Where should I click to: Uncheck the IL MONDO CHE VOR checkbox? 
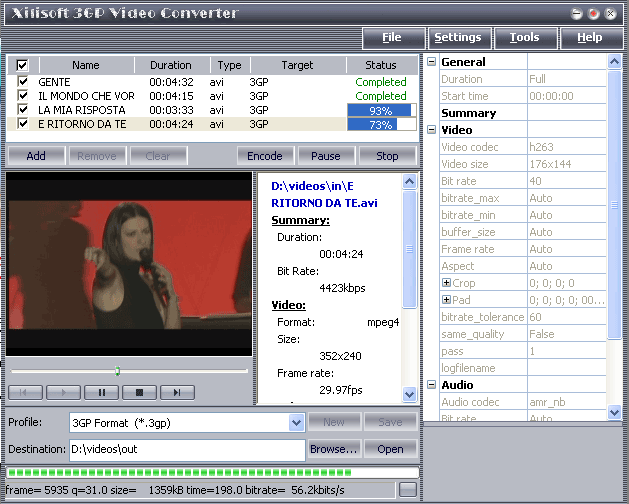coord(23,96)
